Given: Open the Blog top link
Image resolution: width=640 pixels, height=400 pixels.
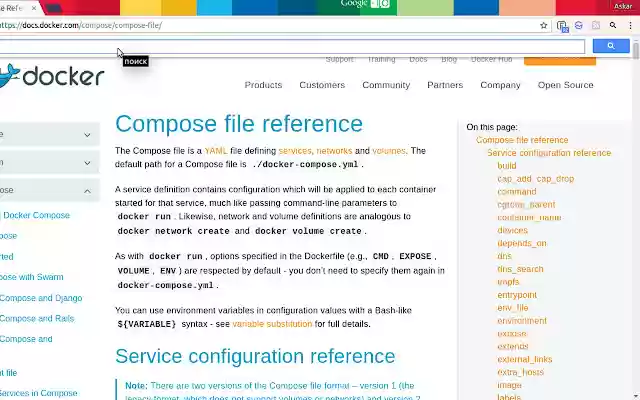Looking at the screenshot, I should click(x=449, y=60).
